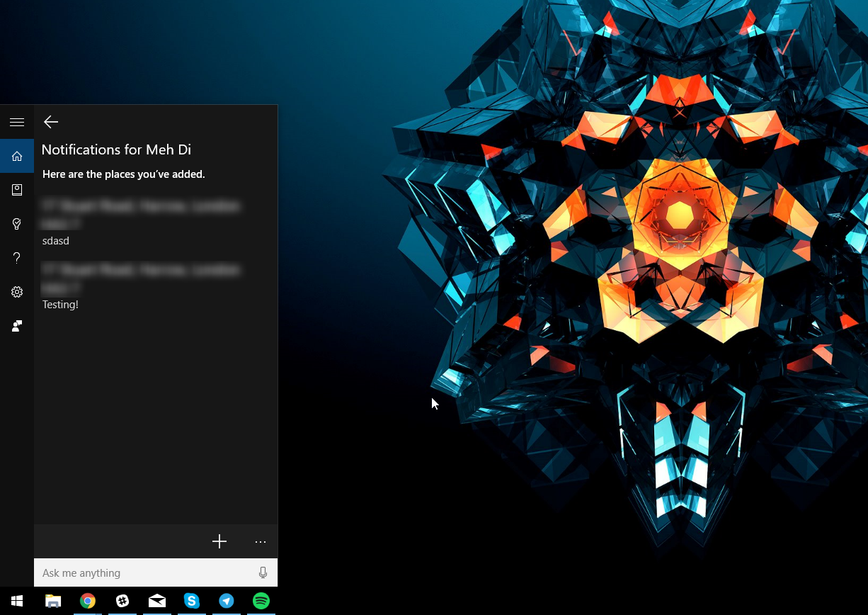Open Cortana's Notebook icon

pyautogui.click(x=17, y=190)
